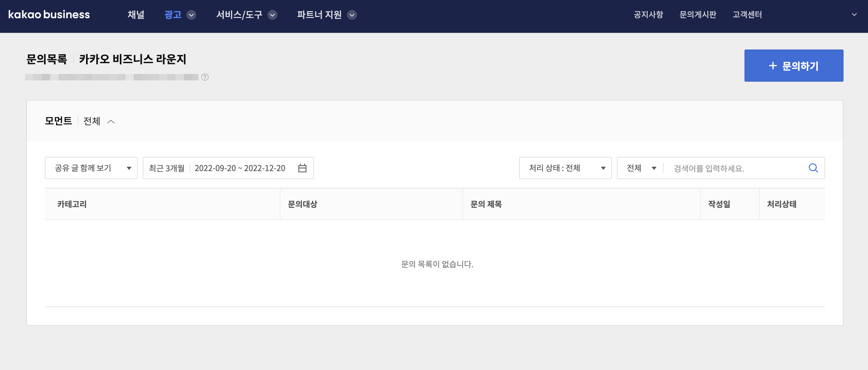Screen dimensions: 868x370
Task: Collapse the 모먼트 전체 expander
Action: 111,122
